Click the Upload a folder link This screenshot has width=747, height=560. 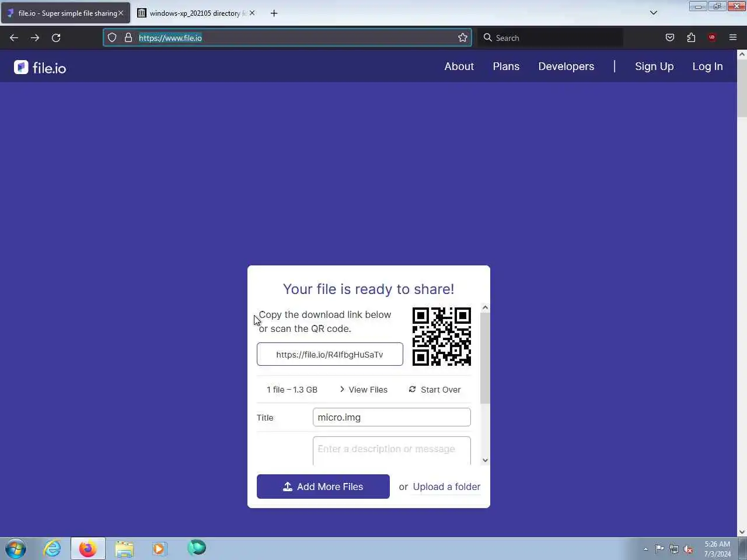pyautogui.click(x=446, y=487)
